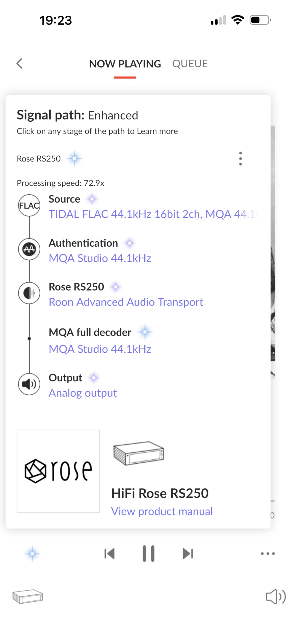Open the volume control speaker icon
The image size is (297, 644).
[x=276, y=597]
